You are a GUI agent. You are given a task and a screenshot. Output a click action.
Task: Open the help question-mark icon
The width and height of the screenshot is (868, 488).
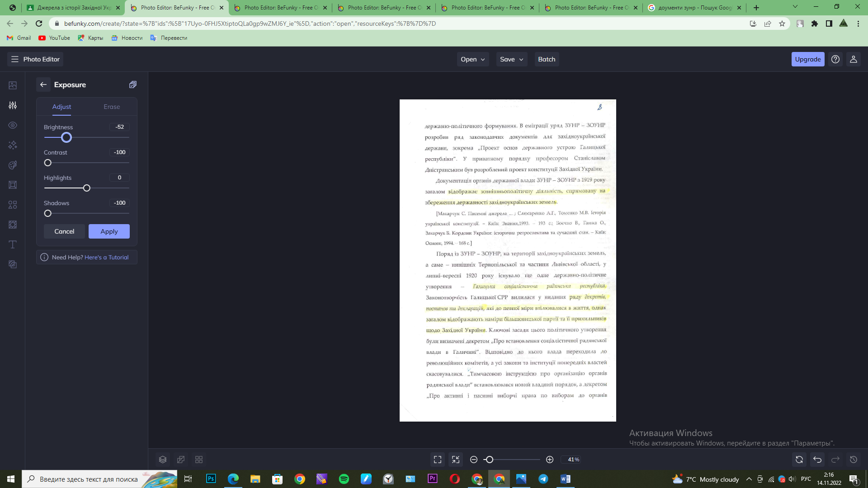pos(835,59)
